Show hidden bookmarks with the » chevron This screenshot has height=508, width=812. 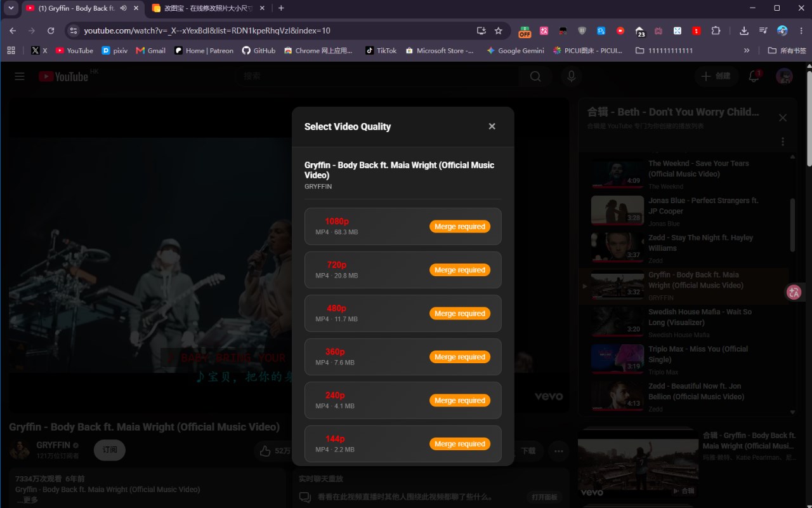click(747, 50)
